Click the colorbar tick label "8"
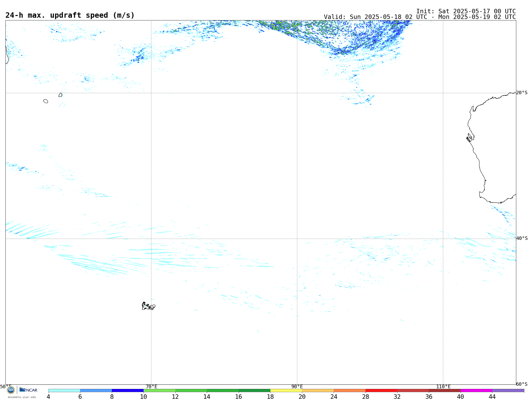 [112, 397]
